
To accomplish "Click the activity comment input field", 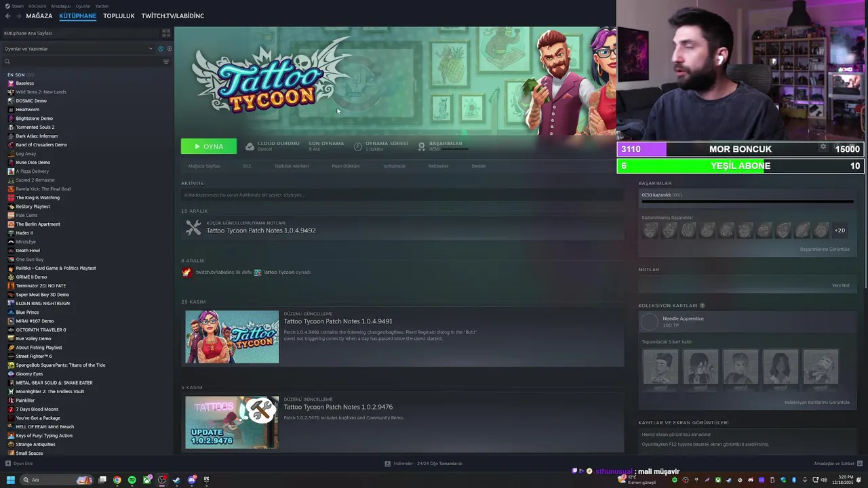I will 402,195.
